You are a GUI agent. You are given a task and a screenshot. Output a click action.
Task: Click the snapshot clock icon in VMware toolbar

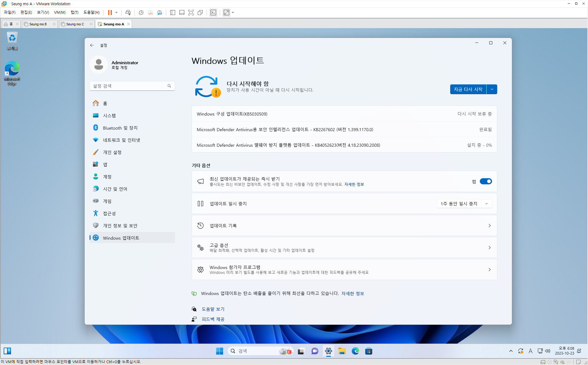click(x=141, y=13)
